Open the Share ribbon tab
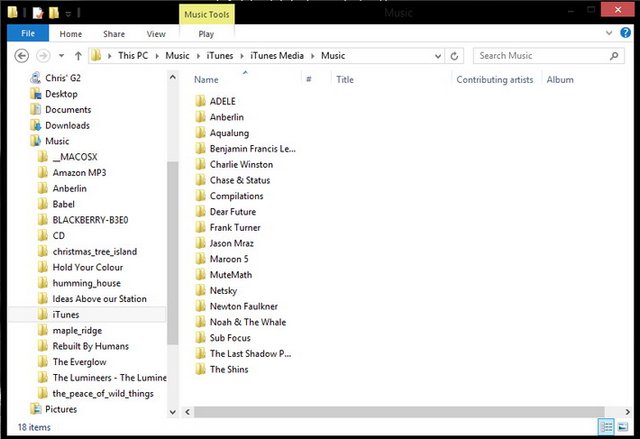The image size is (640, 439). coord(114,34)
